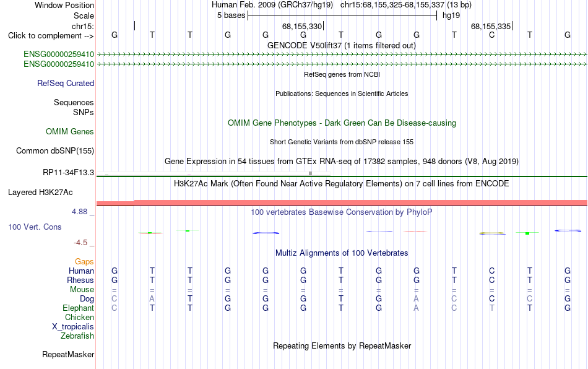Viewport: 588px width, 369px height.
Task: Select the Zebrafish species label
Action: tap(77, 336)
